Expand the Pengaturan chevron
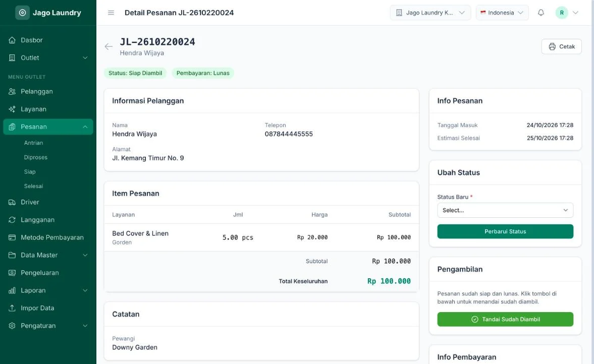Image resolution: width=594 pixels, height=364 pixels. (x=85, y=326)
